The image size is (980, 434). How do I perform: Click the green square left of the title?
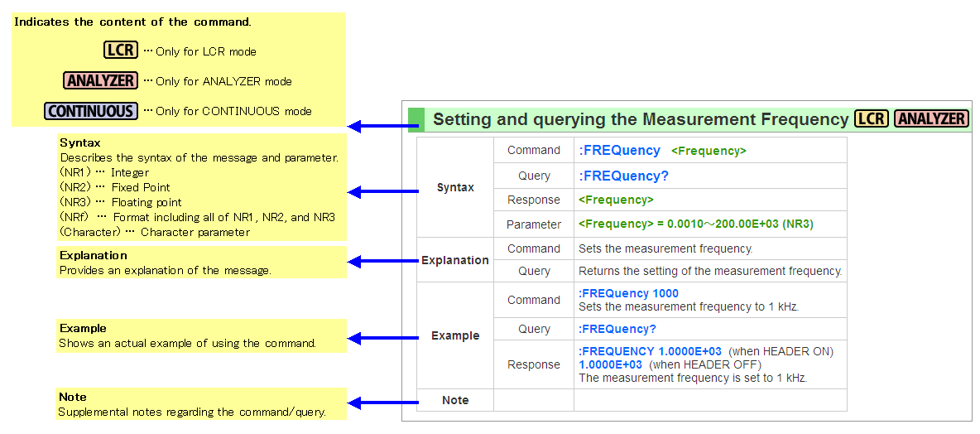(416, 120)
